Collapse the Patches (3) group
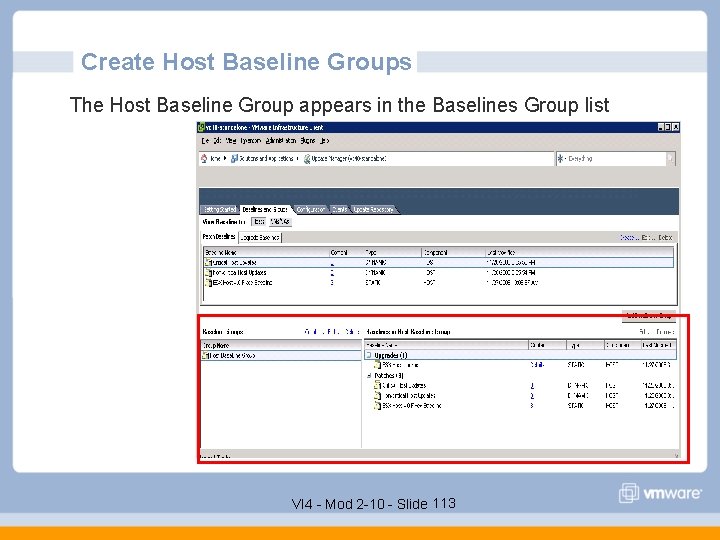This screenshot has width=720, height=540. (369, 375)
